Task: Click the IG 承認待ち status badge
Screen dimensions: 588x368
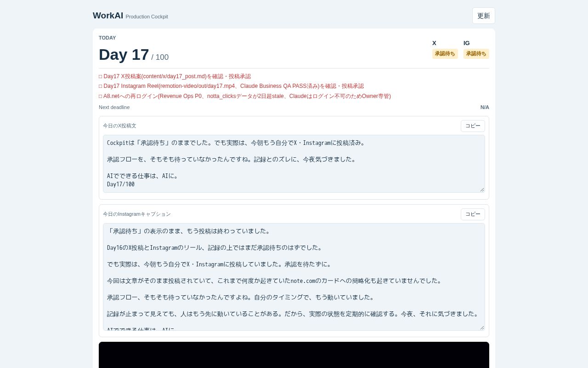Action: click(476, 54)
